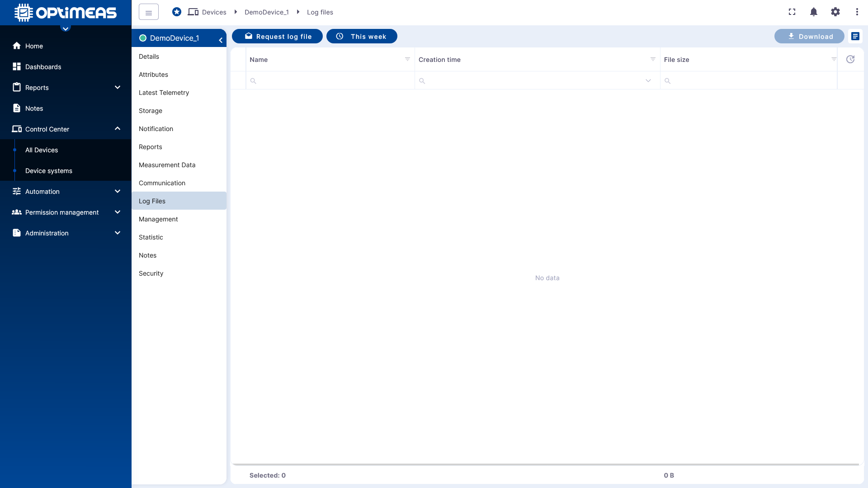This screenshot has width=868, height=488.
Task: Open the Measurement Data tab
Action: coord(179,165)
